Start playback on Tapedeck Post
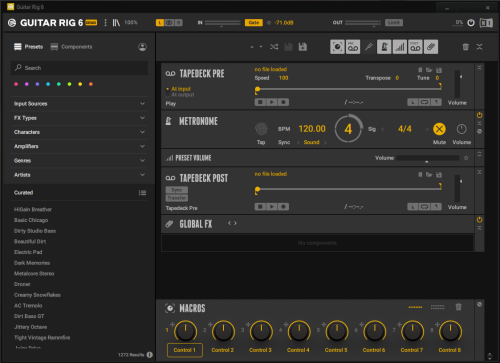Viewport: 500px width, 363px height. click(272, 207)
